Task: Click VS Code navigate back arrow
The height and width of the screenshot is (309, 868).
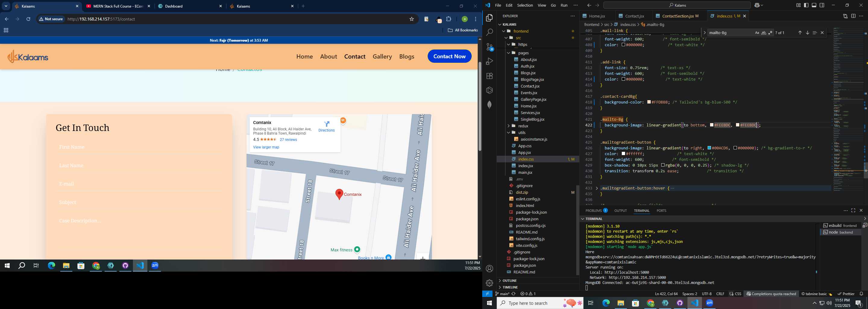Action: [589, 5]
